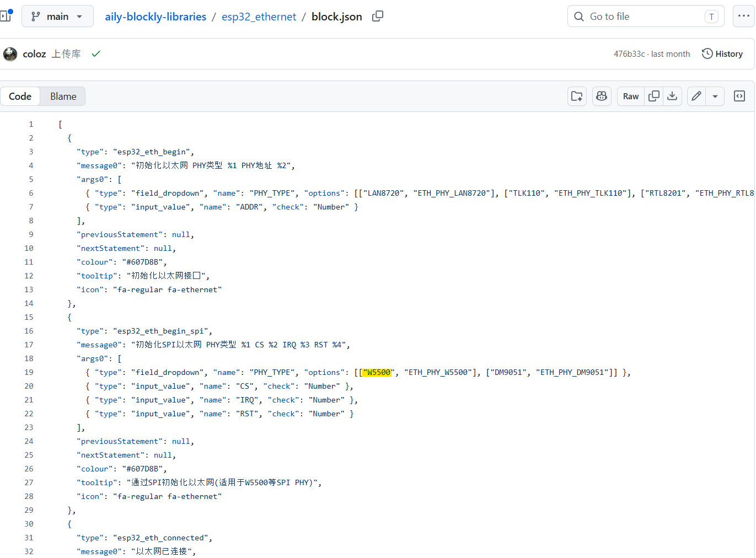756x558 pixels.
Task: Copy the file path icon next to block.json
Action: click(378, 17)
